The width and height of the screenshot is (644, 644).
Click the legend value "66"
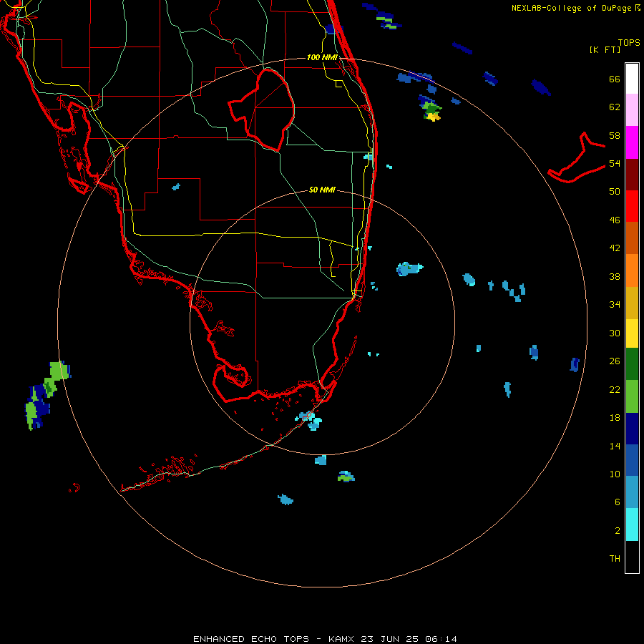click(615, 79)
